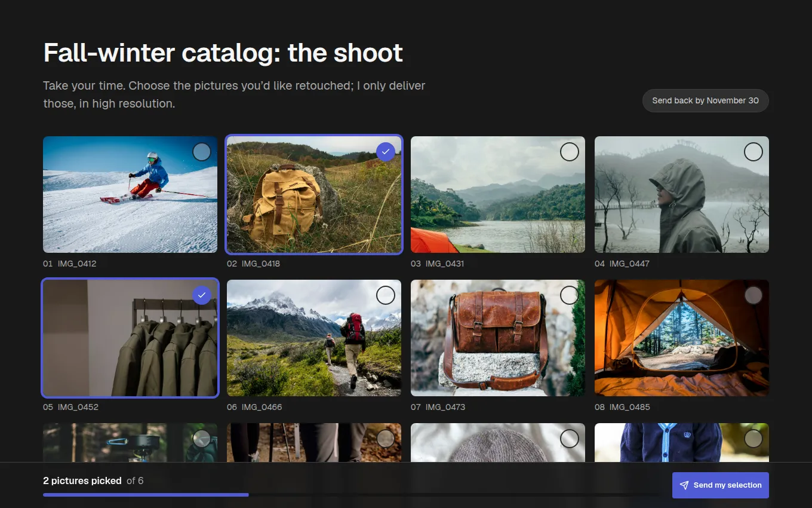812x508 pixels.
Task: Open the orange tent view thumbnail
Action: pyautogui.click(x=682, y=338)
